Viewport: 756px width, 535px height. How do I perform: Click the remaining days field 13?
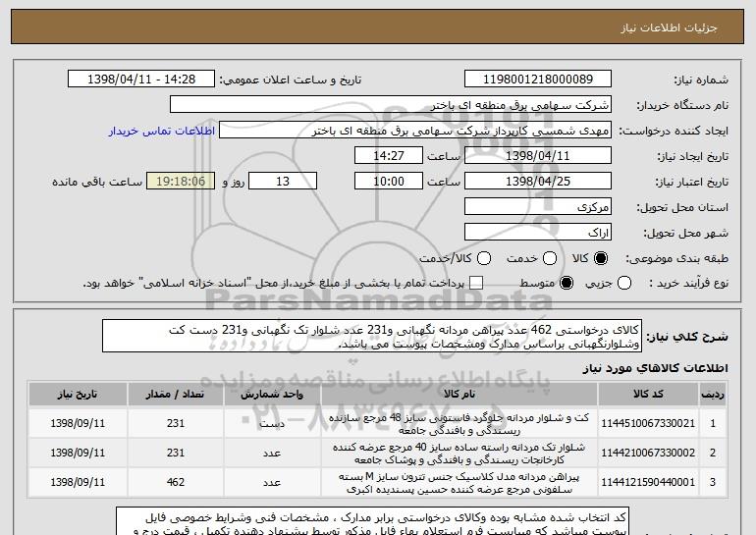(283, 182)
